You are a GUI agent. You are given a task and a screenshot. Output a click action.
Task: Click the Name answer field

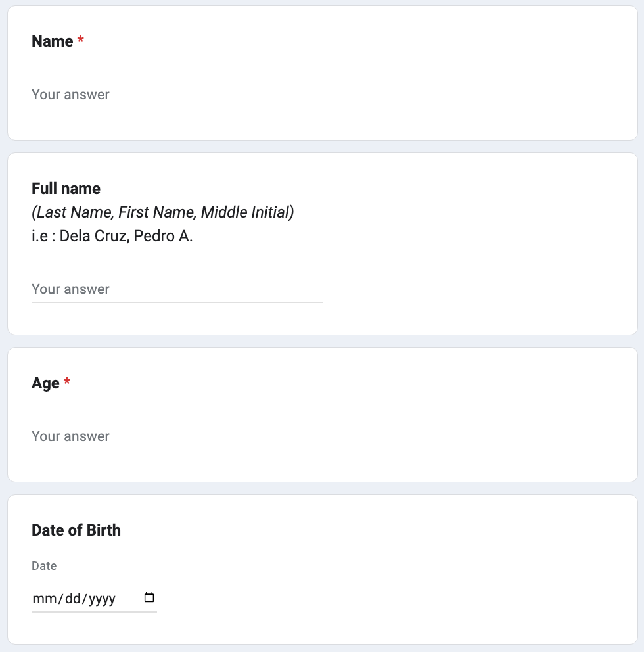click(177, 95)
